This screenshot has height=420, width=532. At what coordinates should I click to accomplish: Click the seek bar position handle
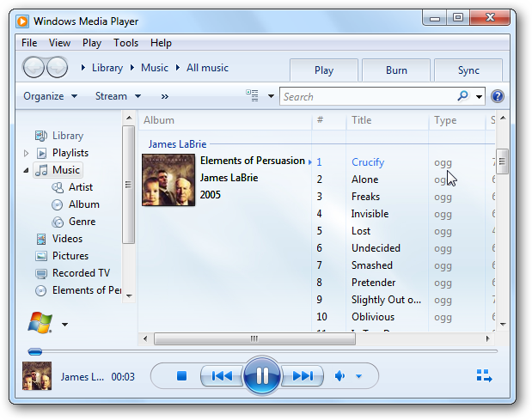[x=35, y=351]
